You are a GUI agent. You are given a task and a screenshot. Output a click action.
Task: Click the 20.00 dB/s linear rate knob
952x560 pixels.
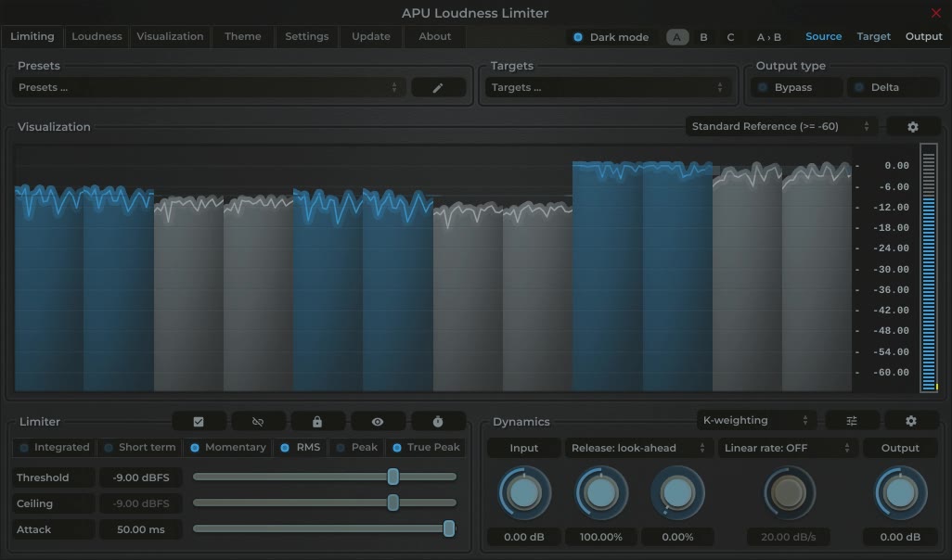point(788,493)
